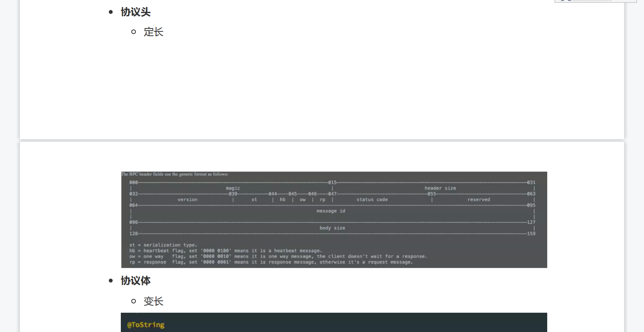Click the 'hb = heartbeat flag' legend line
Viewport: 644px width, 332px height.
pyautogui.click(x=226, y=251)
